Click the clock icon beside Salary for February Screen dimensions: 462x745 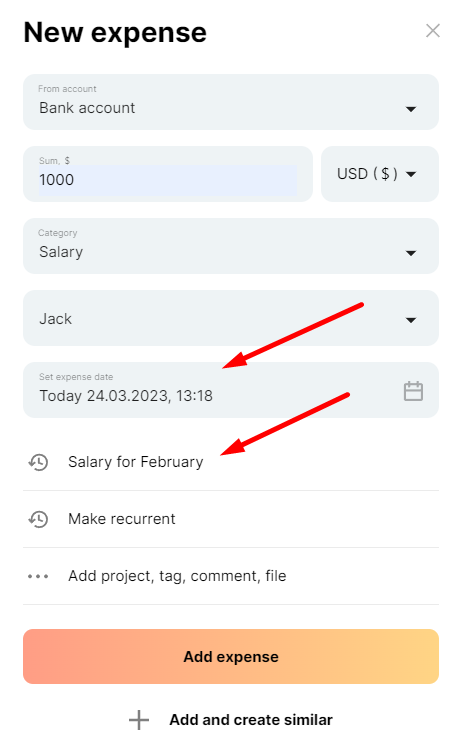pyautogui.click(x=38, y=462)
